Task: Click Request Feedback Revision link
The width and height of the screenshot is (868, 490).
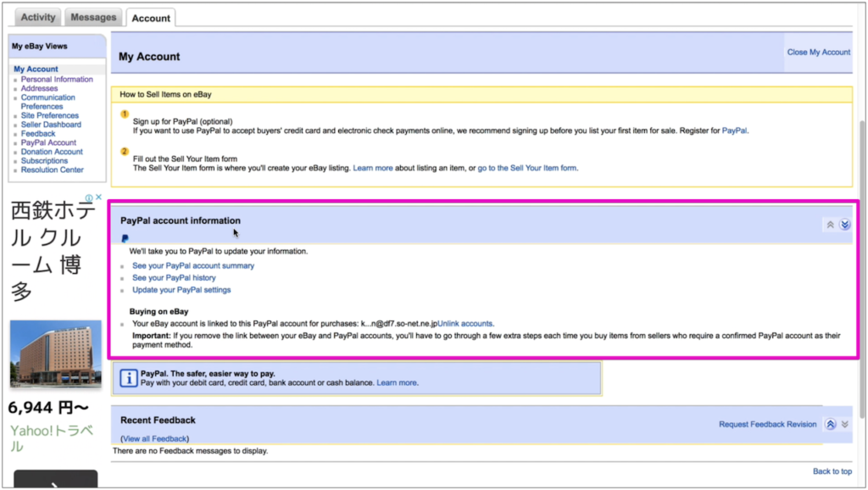Action: pos(767,424)
